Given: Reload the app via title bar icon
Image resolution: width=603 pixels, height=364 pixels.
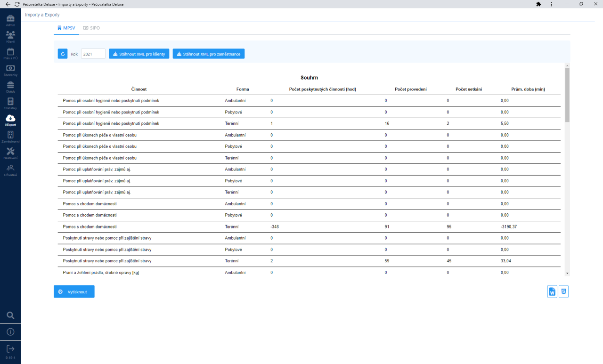Looking at the screenshot, I should click(x=17, y=4).
